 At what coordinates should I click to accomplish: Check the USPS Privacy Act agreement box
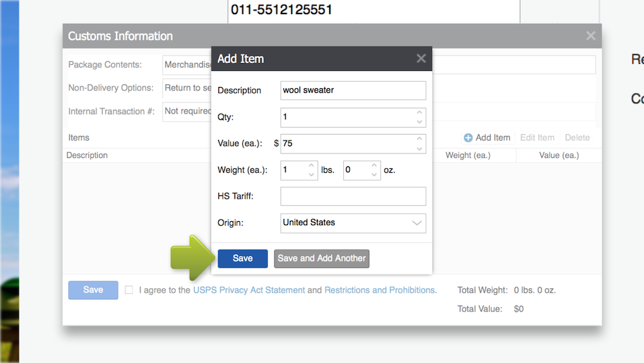tap(129, 290)
